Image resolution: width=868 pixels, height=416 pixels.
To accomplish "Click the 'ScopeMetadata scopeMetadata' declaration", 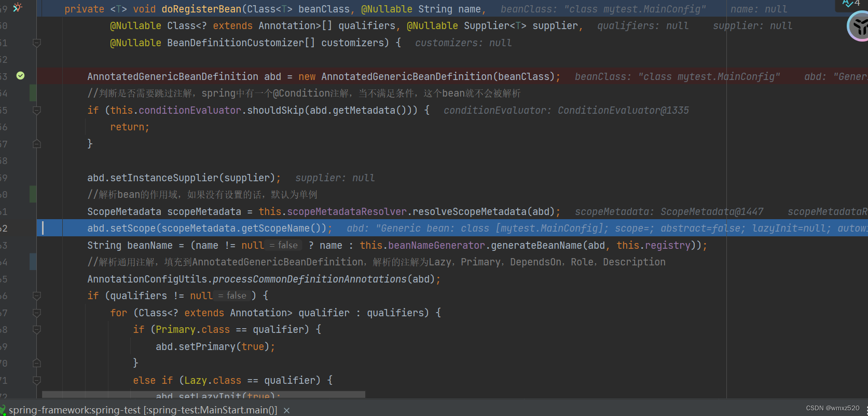I will [164, 211].
